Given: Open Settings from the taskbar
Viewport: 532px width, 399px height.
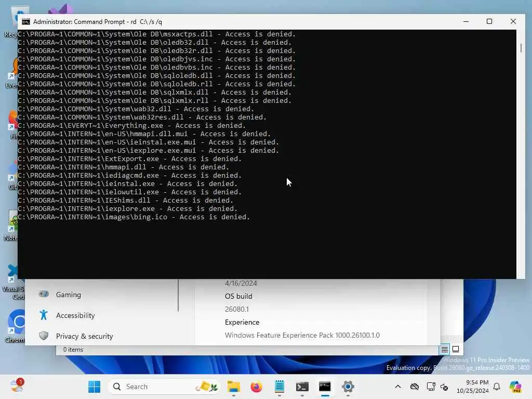Looking at the screenshot, I should [x=348, y=387].
